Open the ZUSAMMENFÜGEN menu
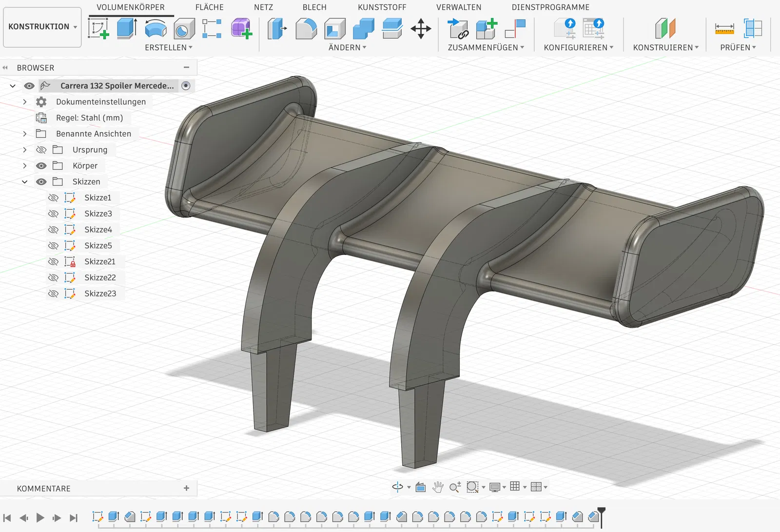 [x=486, y=47]
